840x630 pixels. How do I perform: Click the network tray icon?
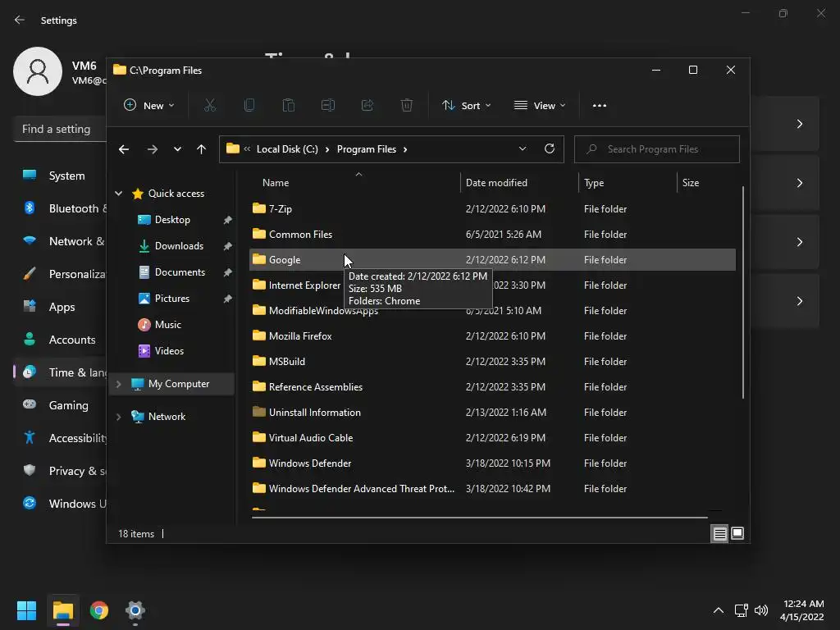[741, 610]
